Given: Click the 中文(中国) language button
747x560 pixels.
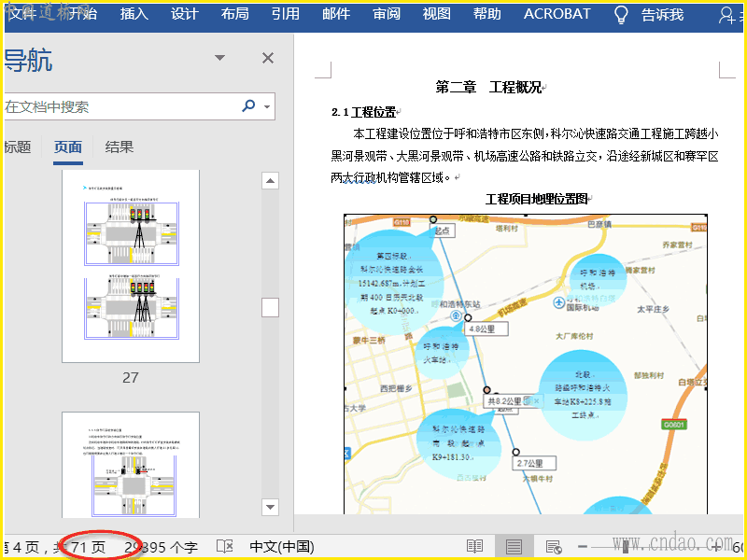Looking at the screenshot, I should [x=281, y=547].
